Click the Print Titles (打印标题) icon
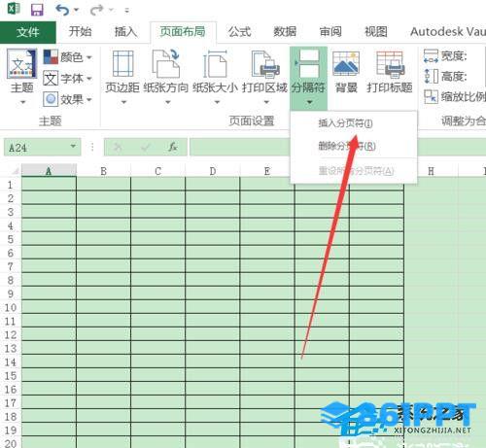This screenshot has width=486, height=448. click(x=390, y=64)
